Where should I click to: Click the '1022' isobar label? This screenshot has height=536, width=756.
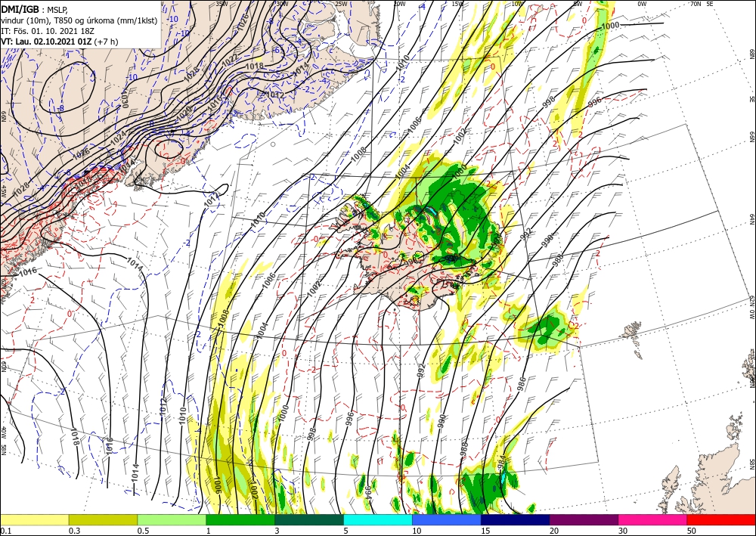click(x=230, y=59)
